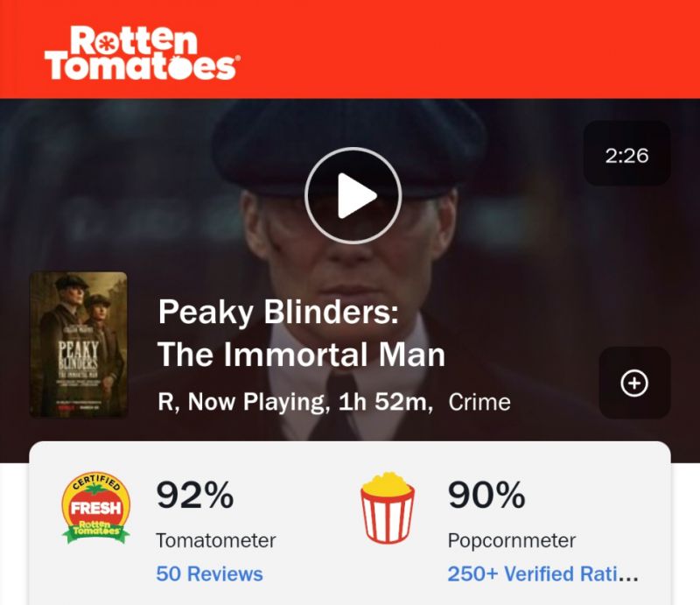Click the Popcornmeter label
Viewport: 700px width, 605px height.
click(512, 541)
